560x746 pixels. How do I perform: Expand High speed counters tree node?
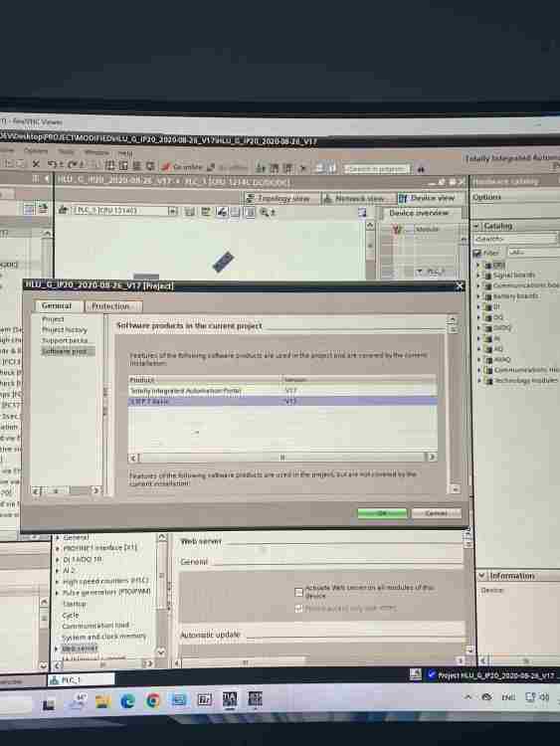(x=58, y=582)
